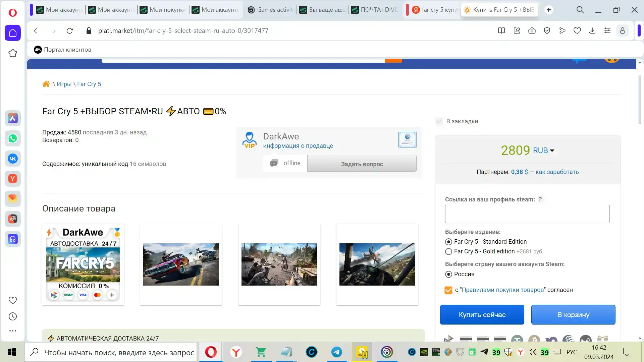Open VK messenger in the sidebar

click(x=13, y=159)
